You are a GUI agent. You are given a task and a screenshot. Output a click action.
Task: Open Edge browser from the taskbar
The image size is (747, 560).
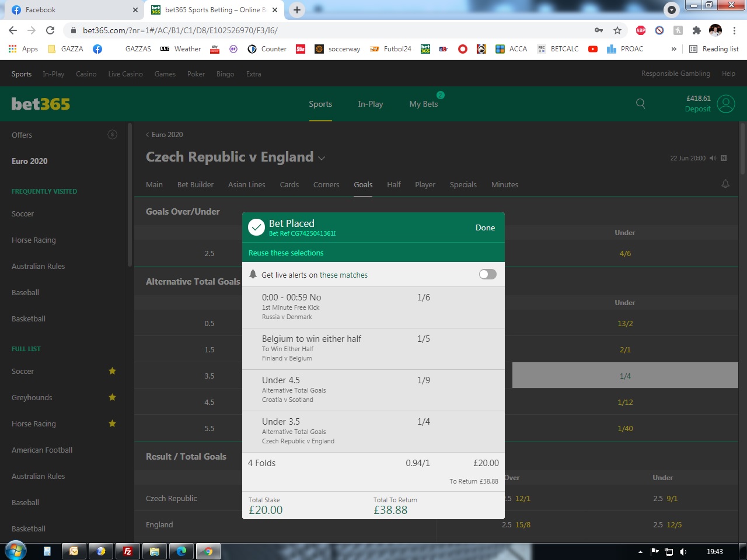[181, 551]
